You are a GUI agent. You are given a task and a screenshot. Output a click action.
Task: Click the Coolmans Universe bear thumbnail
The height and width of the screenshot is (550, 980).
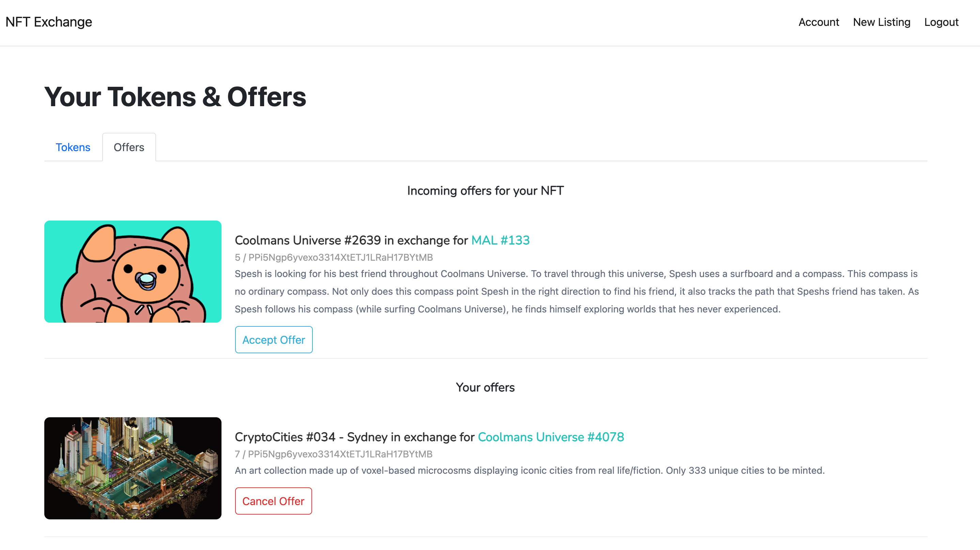pyautogui.click(x=133, y=271)
